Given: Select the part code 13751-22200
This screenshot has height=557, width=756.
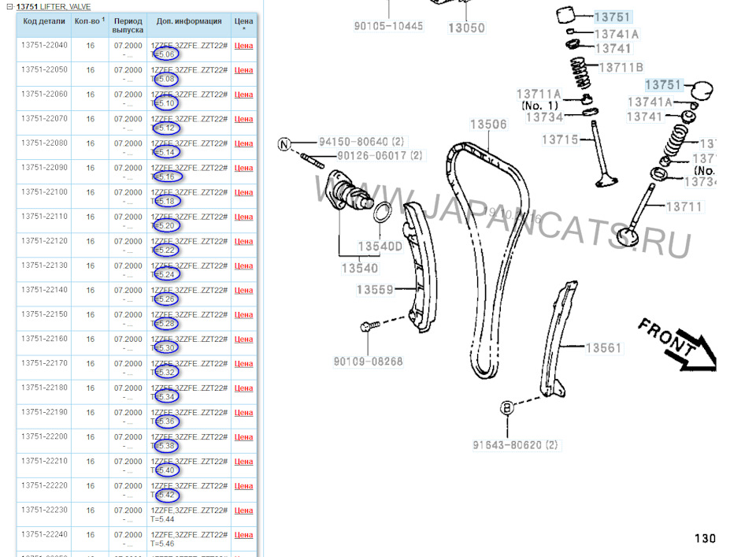Looking at the screenshot, I should pyautogui.click(x=44, y=437).
